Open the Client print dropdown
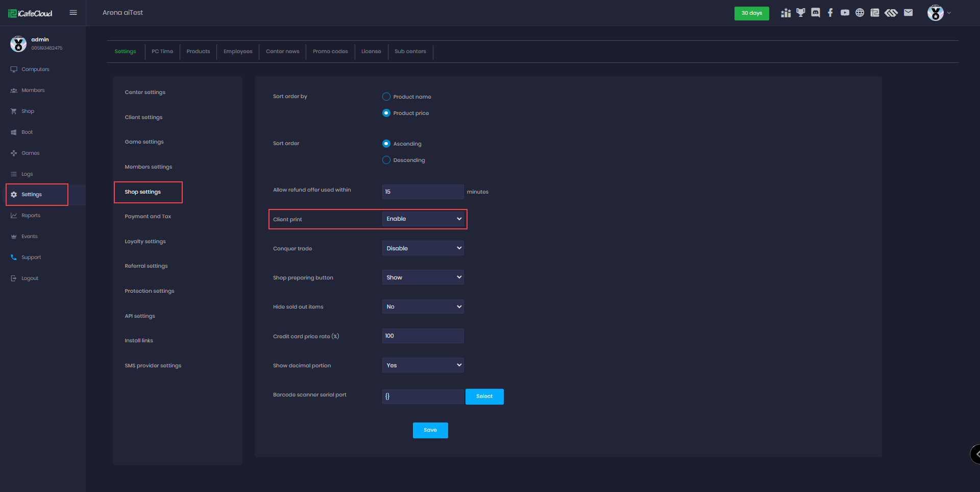This screenshot has height=492, width=980. coord(423,219)
